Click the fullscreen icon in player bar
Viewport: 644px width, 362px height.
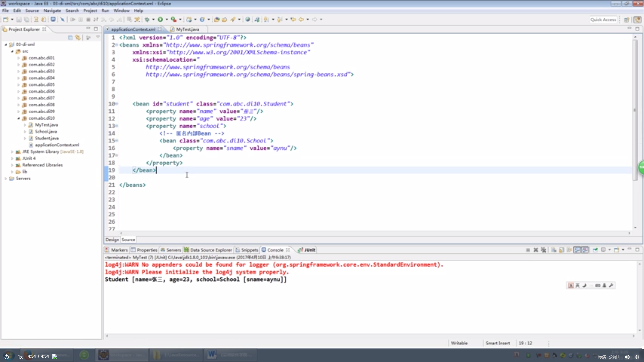[x=637, y=357]
